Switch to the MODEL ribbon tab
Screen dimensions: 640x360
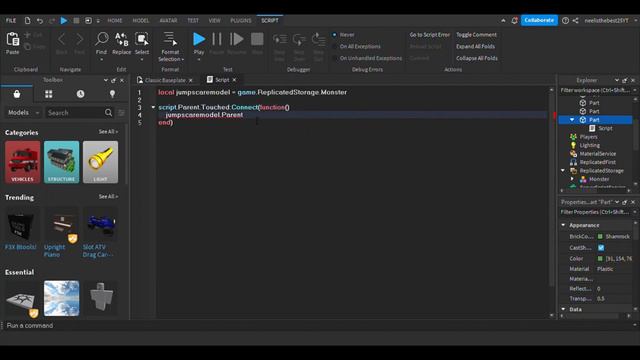click(141, 20)
